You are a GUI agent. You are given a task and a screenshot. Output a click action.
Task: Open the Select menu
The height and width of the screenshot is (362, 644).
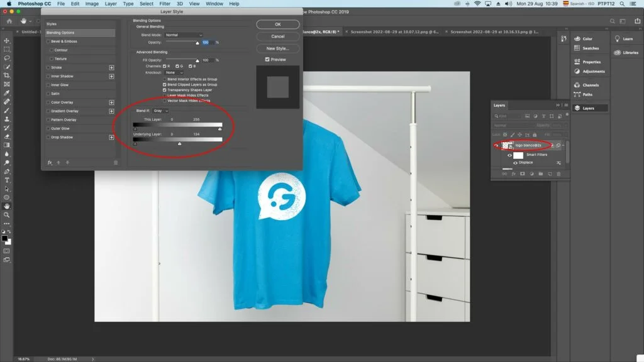click(x=146, y=4)
